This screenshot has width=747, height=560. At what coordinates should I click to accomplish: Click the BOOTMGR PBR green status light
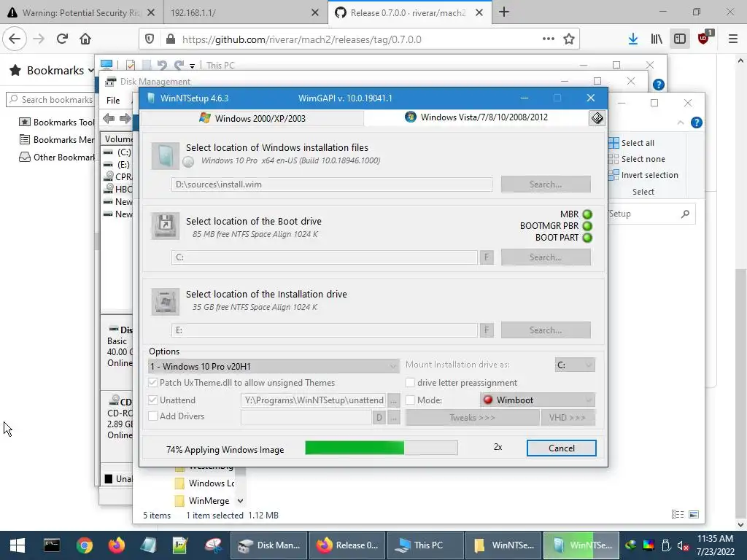click(587, 226)
